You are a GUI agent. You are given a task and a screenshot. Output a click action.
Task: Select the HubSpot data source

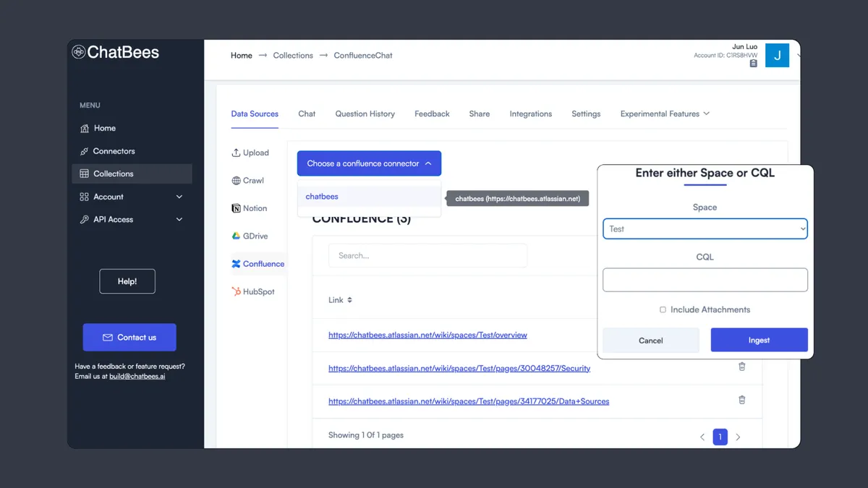coord(252,291)
